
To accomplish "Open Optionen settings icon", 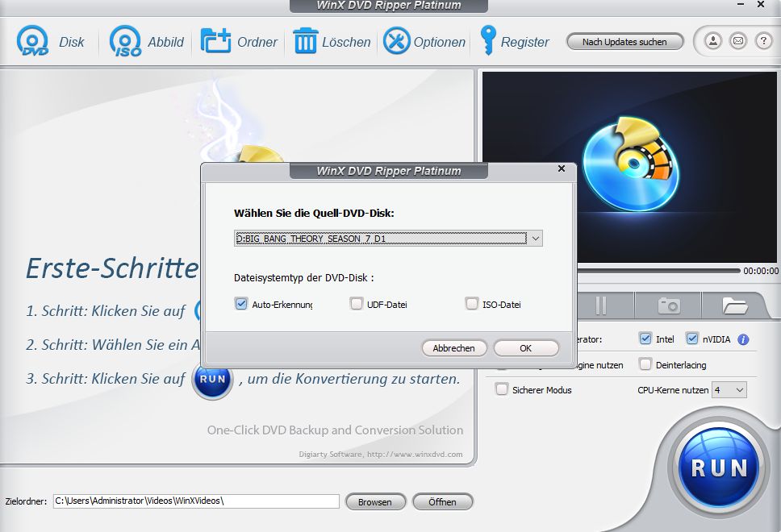I will tap(396, 41).
